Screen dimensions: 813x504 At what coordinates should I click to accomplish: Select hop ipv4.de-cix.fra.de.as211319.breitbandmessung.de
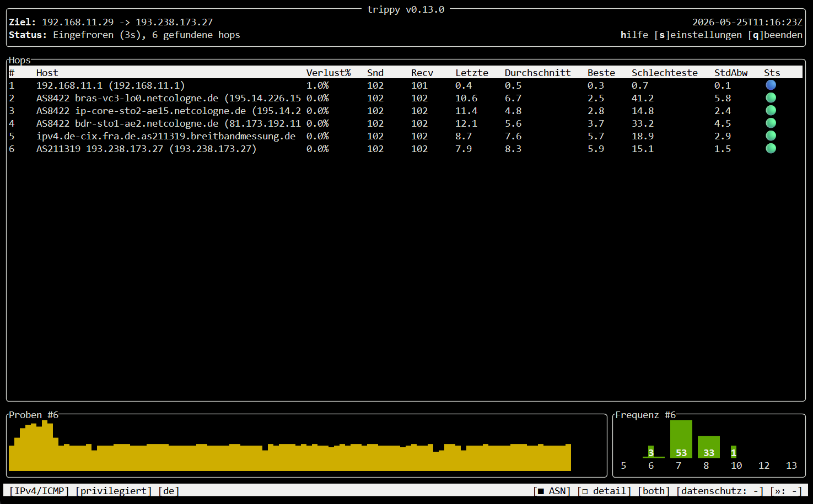pos(406,136)
